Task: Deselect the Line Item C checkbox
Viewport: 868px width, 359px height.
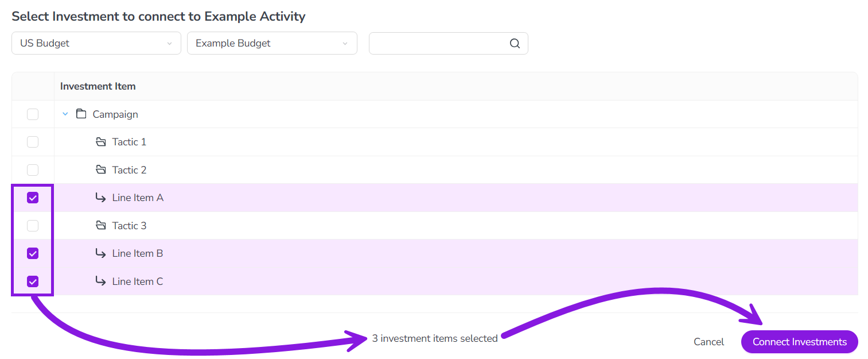Action: (x=33, y=281)
